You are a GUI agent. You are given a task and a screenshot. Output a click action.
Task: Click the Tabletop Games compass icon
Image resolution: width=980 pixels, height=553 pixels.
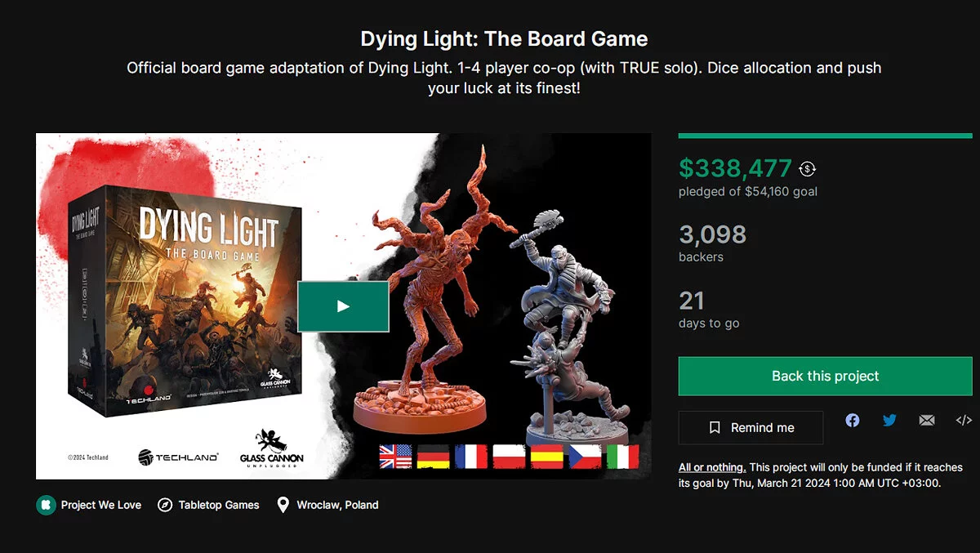[165, 505]
